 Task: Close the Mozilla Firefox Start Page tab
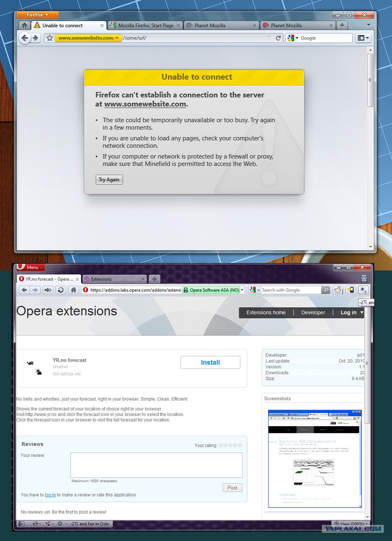(178, 26)
